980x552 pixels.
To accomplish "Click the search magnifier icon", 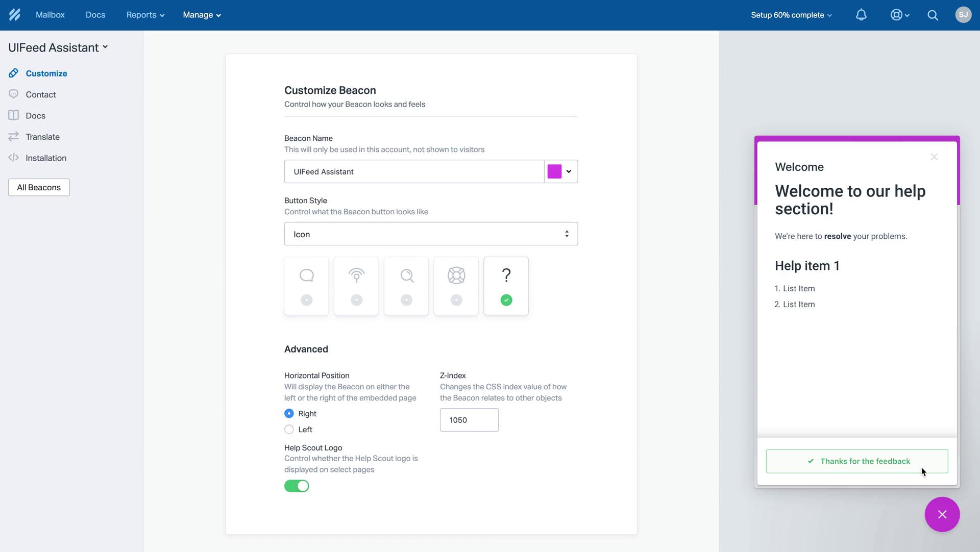I will tap(933, 15).
